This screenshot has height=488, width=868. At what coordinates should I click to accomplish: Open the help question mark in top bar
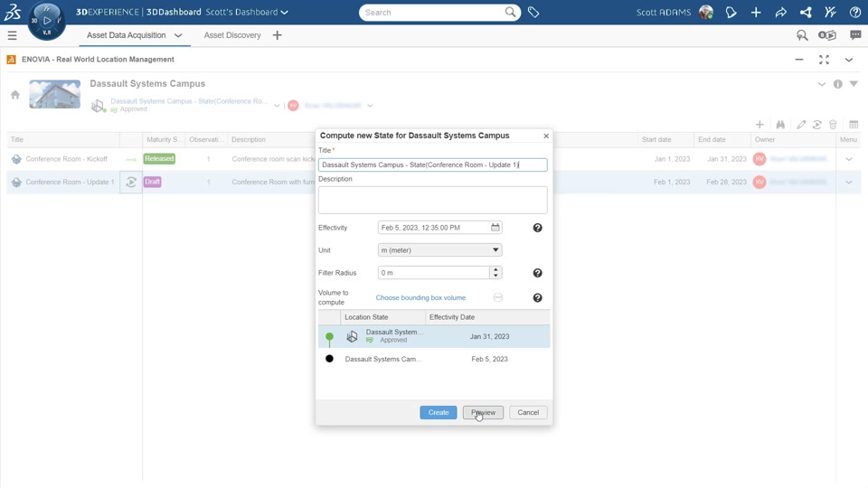(855, 12)
